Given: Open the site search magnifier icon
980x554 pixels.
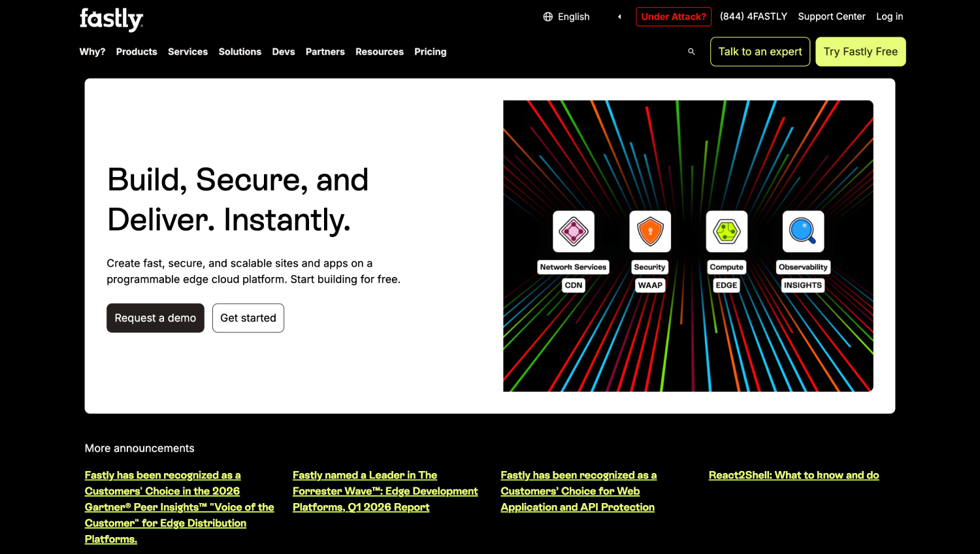Looking at the screenshot, I should coord(691,52).
